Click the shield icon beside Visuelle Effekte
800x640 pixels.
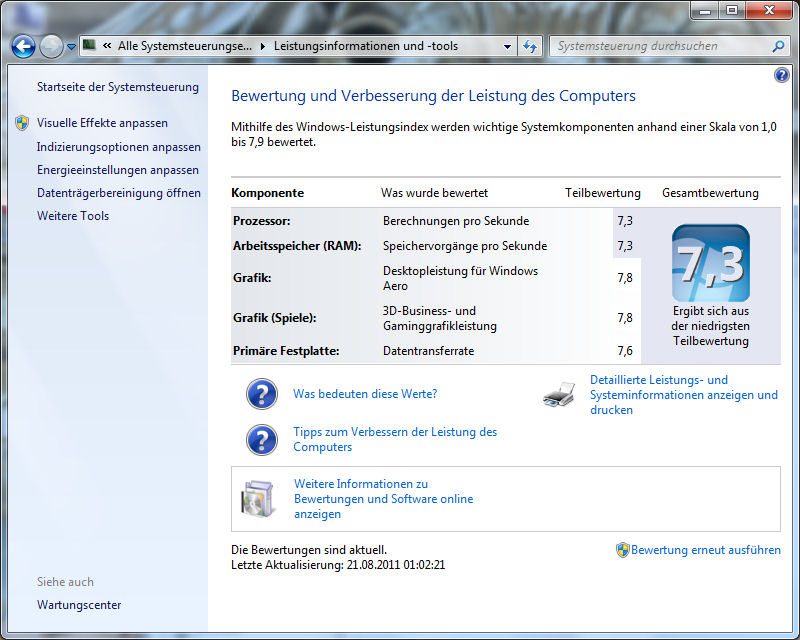click(x=22, y=123)
